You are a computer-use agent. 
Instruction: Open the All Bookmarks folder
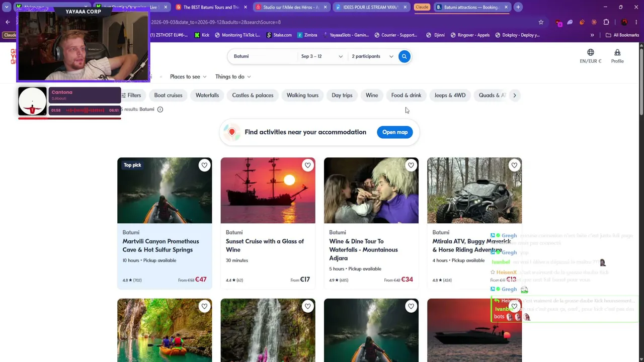tap(622, 35)
